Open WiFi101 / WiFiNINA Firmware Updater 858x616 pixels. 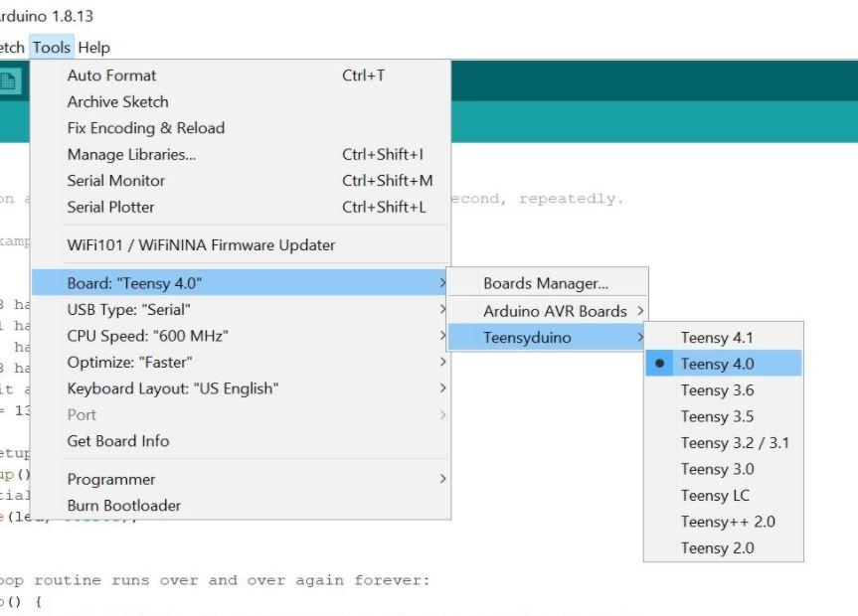coord(241,245)
